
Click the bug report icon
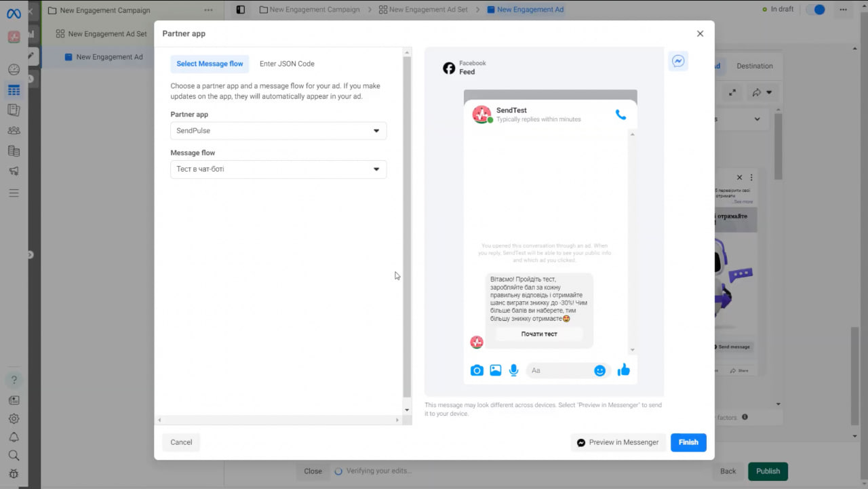coord(14,474)
